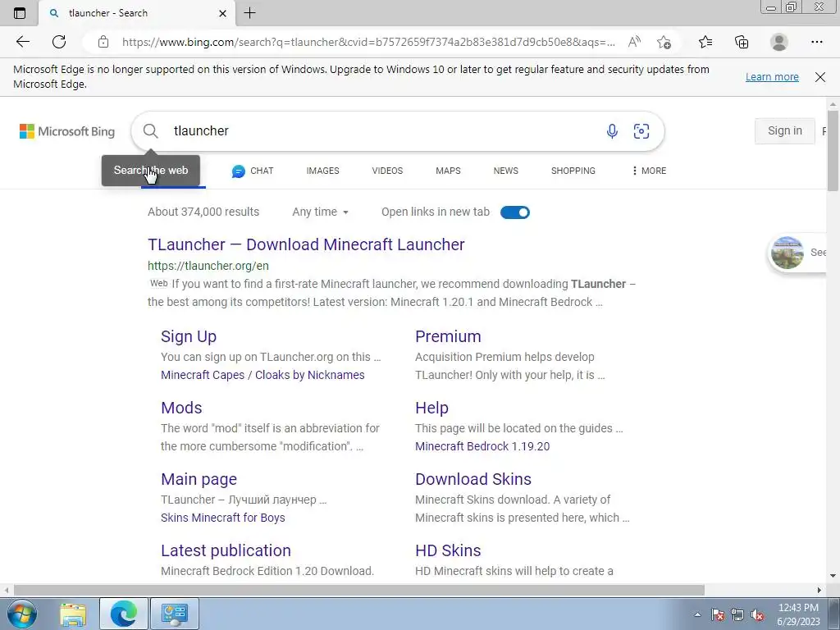This screenshot has width=840, height=630.
Task: Add this page to favorites
Action: pyautogui.click(x=664, y=42)
